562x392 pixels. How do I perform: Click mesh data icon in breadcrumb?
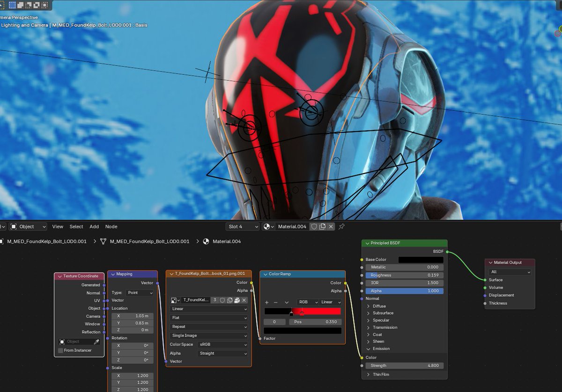point(104,241)
